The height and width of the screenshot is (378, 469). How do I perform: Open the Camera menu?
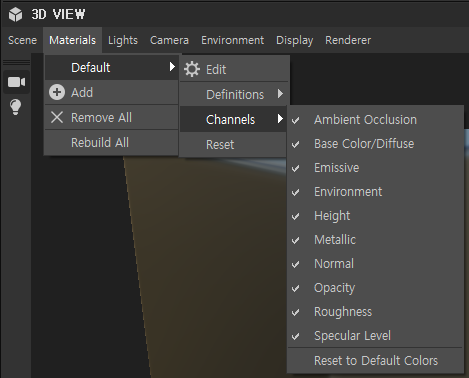(x=169, y=40)
